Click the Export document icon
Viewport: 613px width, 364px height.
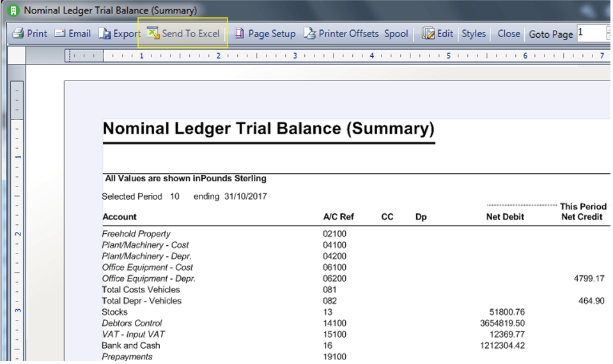click(104, 34)
